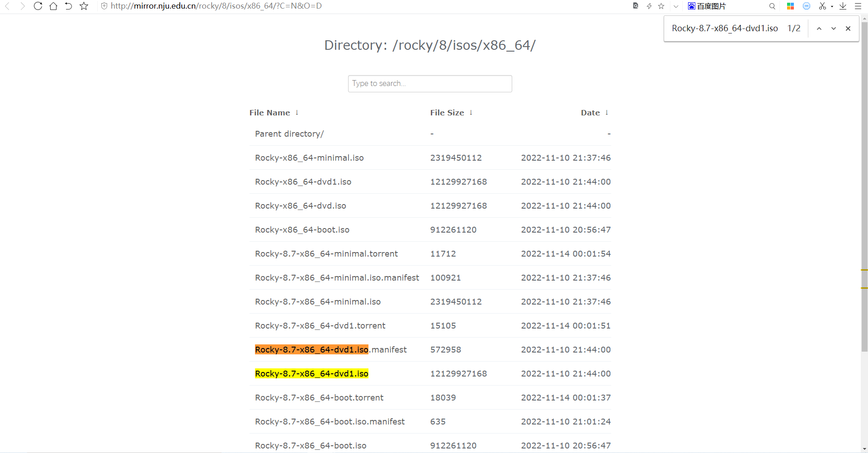Sort the listing by File Size
Viewport: 868px width, 453px height.
451,113
